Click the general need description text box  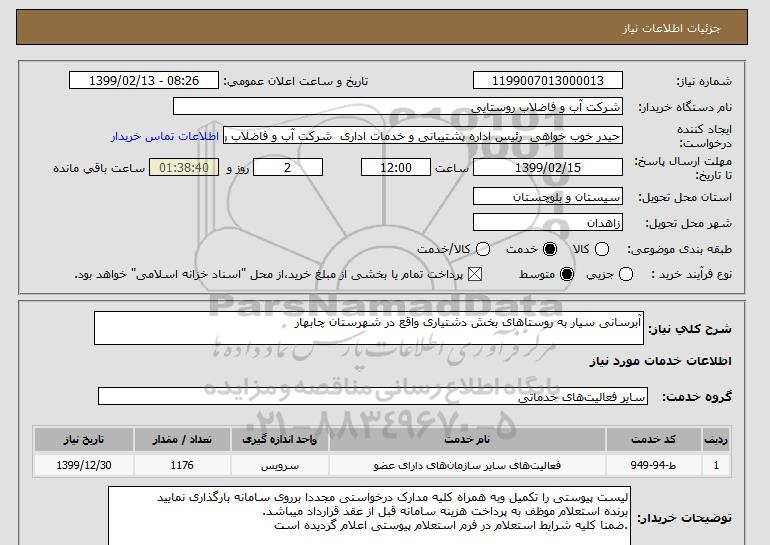coord(369,328)
